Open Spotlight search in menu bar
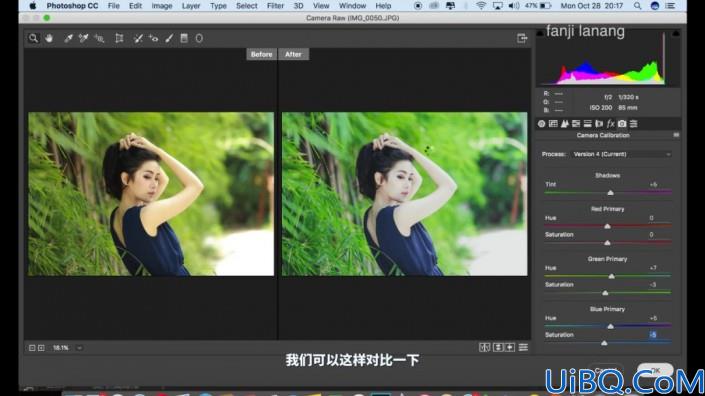The width and height of the screenshot is (705, 396). click(638, 6)
